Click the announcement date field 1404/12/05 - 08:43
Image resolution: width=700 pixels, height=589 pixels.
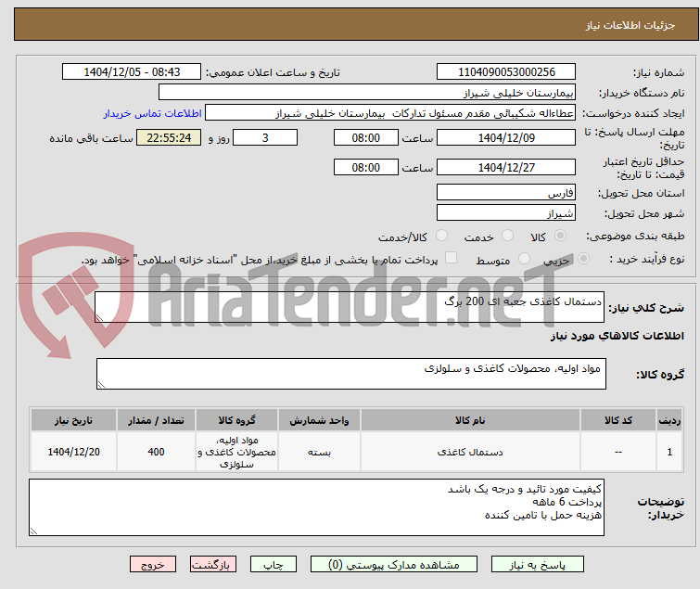click(132, 72)
